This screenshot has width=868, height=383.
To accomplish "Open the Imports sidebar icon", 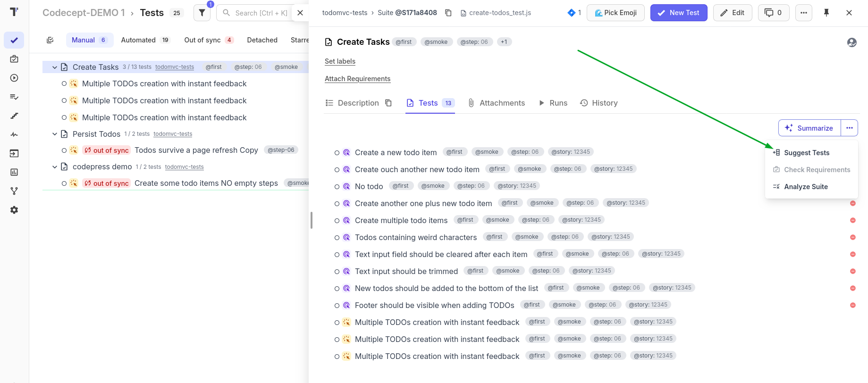I will click(14, 153).
